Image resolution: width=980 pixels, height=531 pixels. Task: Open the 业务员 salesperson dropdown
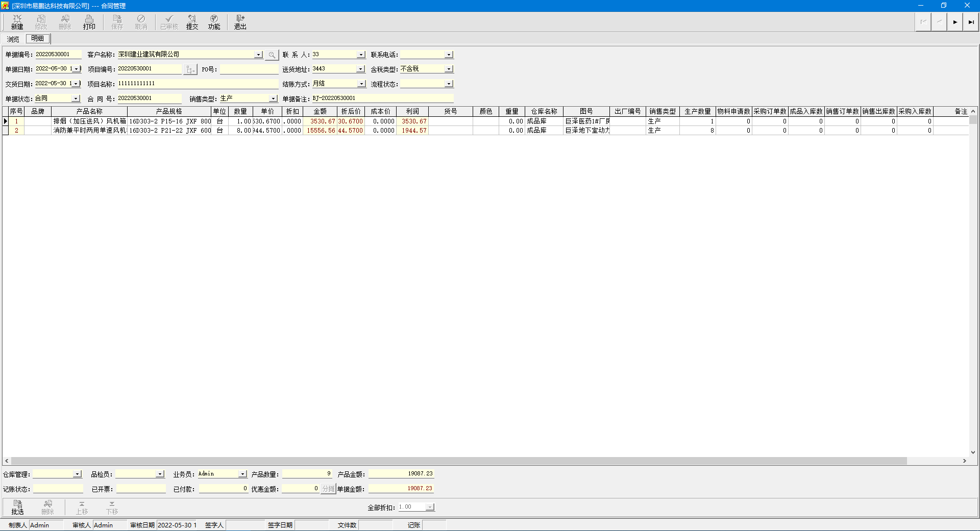[242, 474]
